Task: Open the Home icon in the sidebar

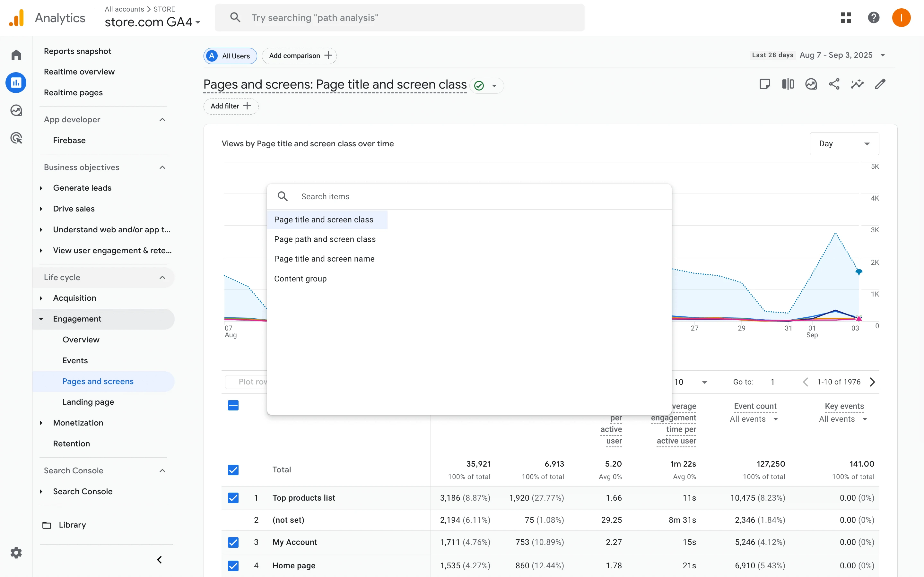Action: [x=16, y=55]
